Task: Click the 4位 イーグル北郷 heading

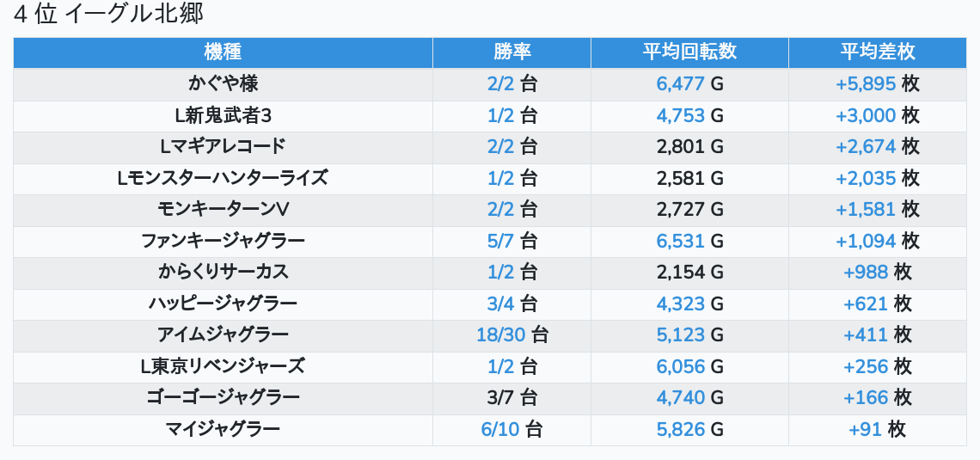Action: [x=109, y=15]
